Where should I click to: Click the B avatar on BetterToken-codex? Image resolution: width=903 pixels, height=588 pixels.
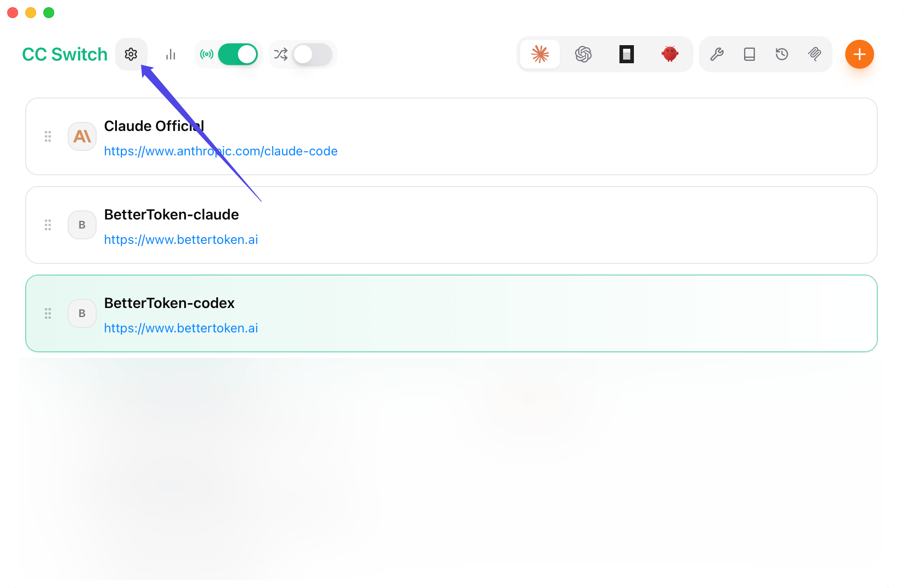coord(82,313)
